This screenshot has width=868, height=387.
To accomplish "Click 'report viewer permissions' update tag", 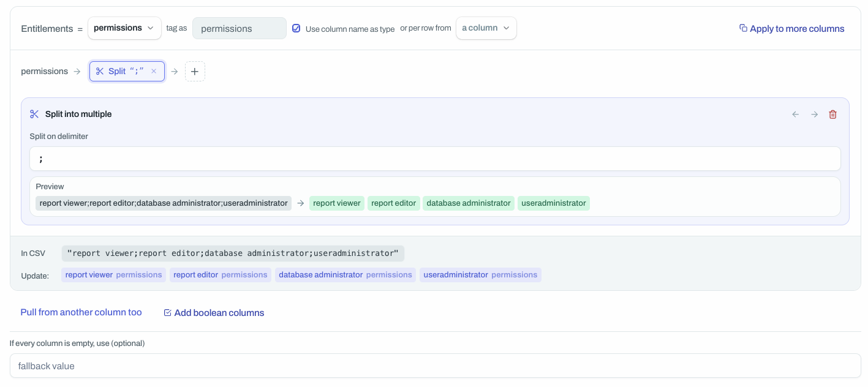I will 114,275.
